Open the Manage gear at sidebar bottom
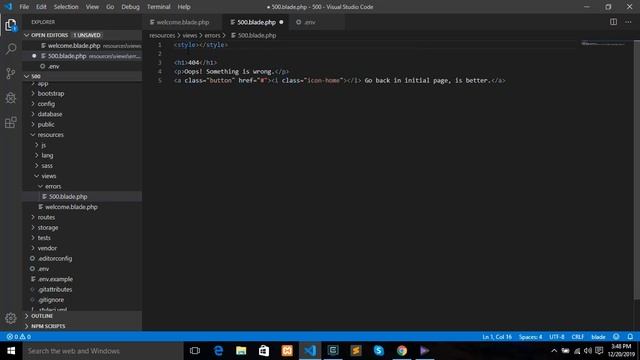This screenshot has height=360, width=640. (x=11, y=318)
